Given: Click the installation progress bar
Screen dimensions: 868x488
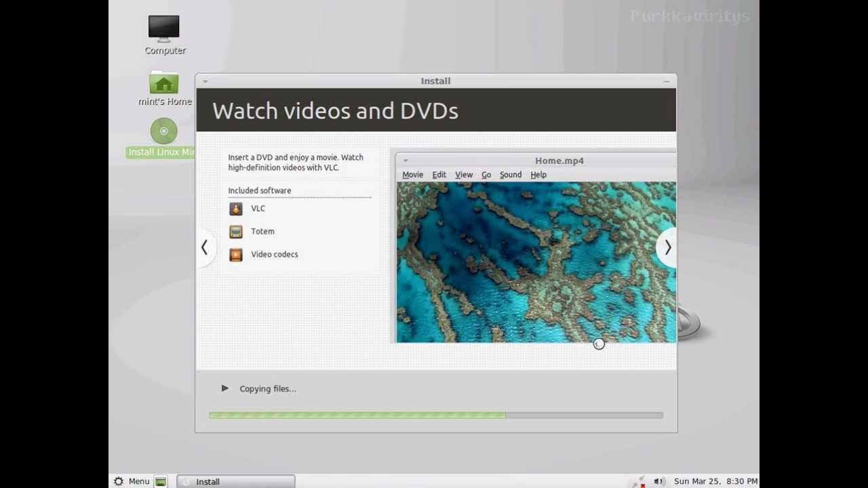Looking at the screenshot, I should point(436,415).
